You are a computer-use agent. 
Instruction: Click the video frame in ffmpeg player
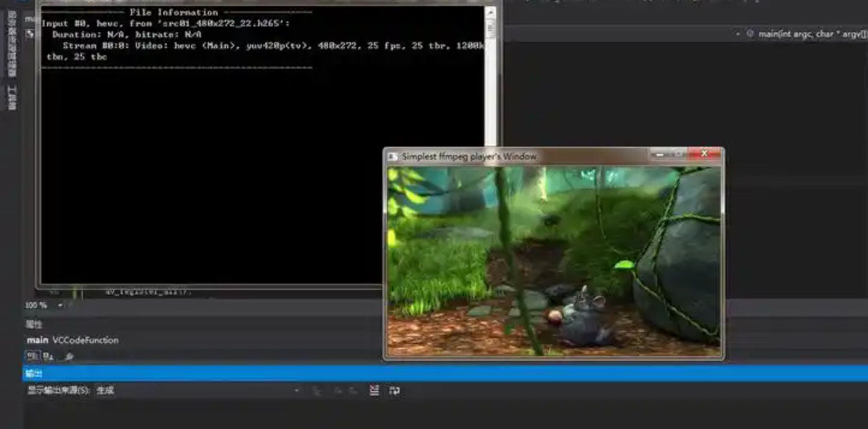(x=554, y=261)
